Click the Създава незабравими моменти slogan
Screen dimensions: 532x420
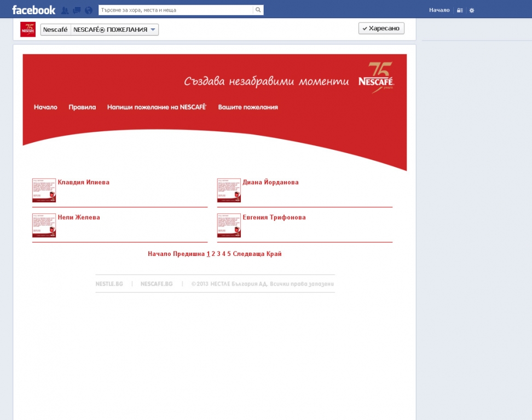[267, 81]
